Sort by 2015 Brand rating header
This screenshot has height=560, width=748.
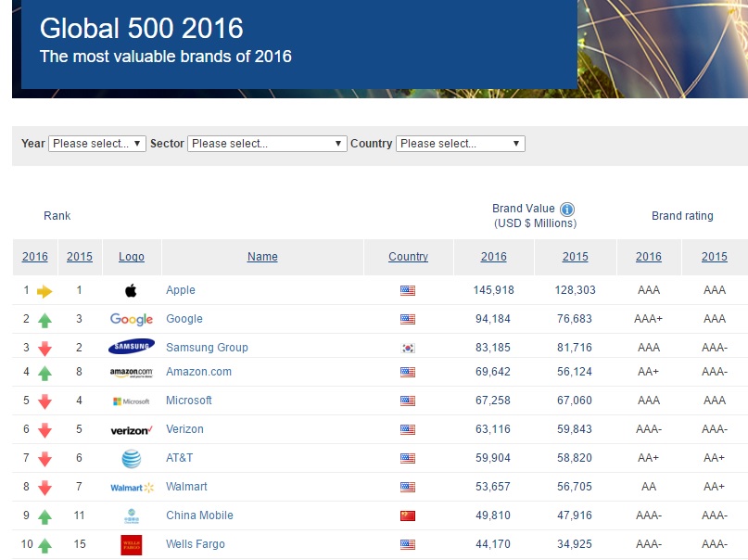tap(715, 257)
